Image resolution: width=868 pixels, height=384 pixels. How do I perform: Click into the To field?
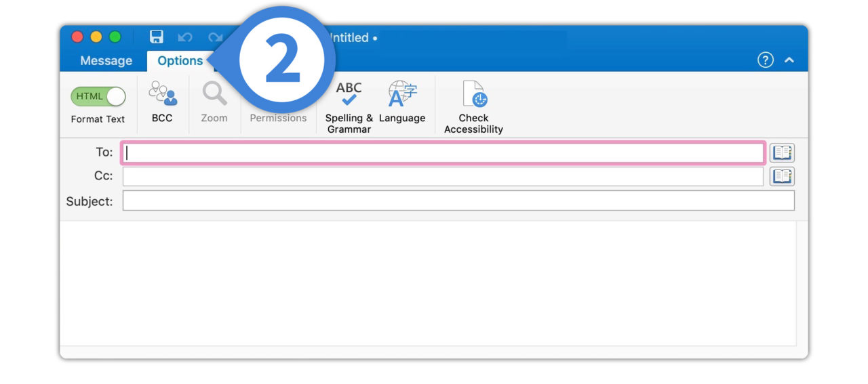(x=443, y=153)
